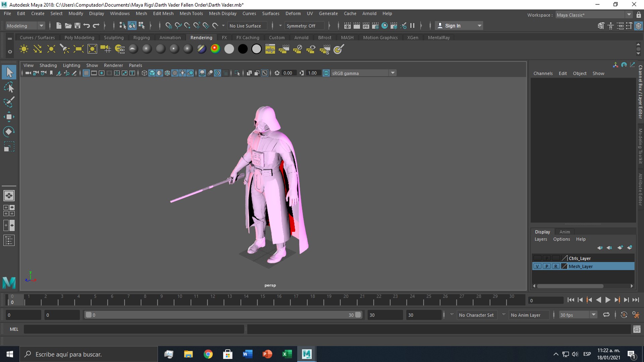Open the Render View window icon
This screenshot has width=644, height=362.
pos(347,26)
